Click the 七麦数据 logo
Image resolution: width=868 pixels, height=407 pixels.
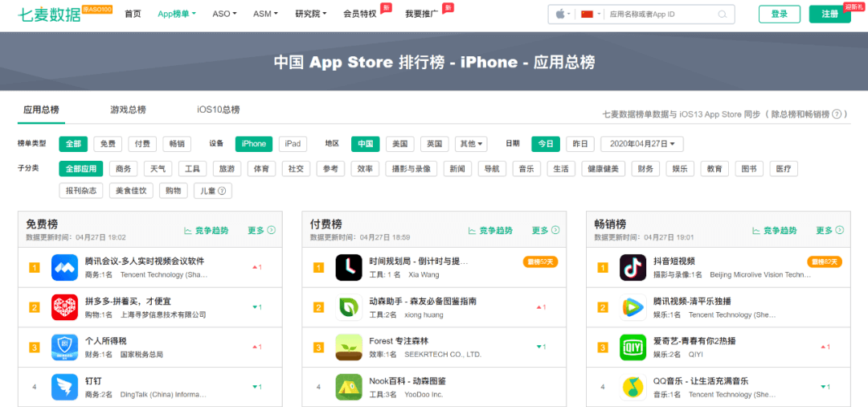click(x=49, y=14)
